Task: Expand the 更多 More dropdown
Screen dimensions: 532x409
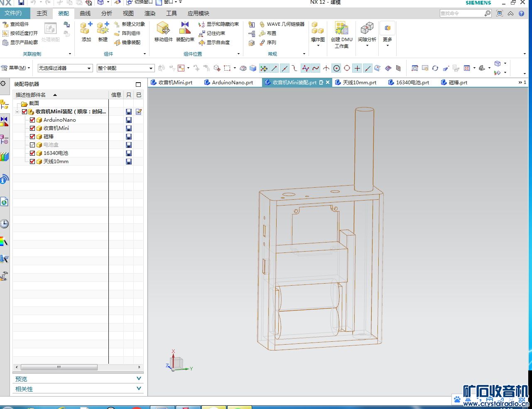Action: tap(387, 45)
